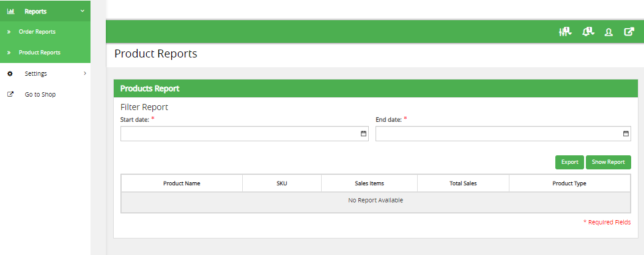The height and width of the screenshot is (255, 644).
Task: Click the Settings gear icon
Action: pos(10,73)
